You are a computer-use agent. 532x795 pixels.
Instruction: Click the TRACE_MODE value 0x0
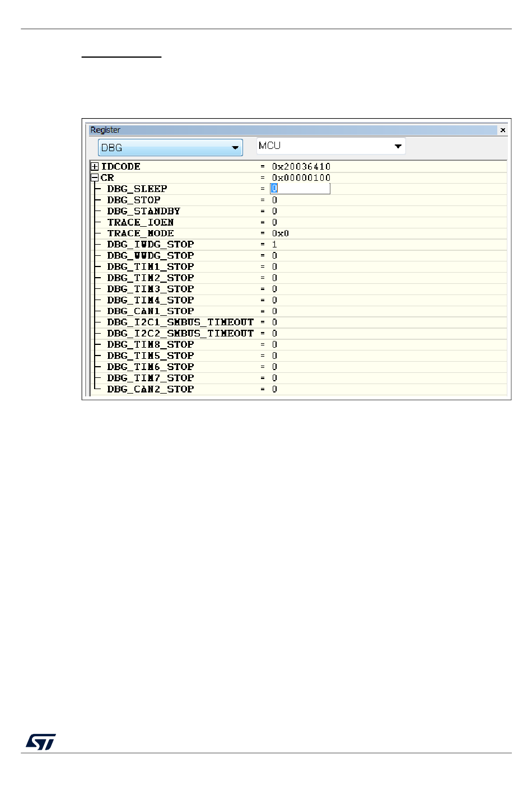coord(281,233)
